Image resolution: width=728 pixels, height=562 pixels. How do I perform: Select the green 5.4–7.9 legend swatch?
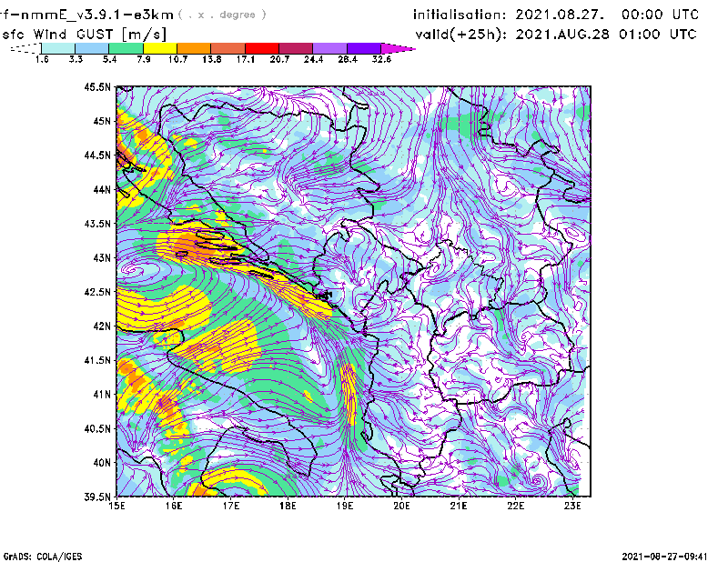point(126,48)
